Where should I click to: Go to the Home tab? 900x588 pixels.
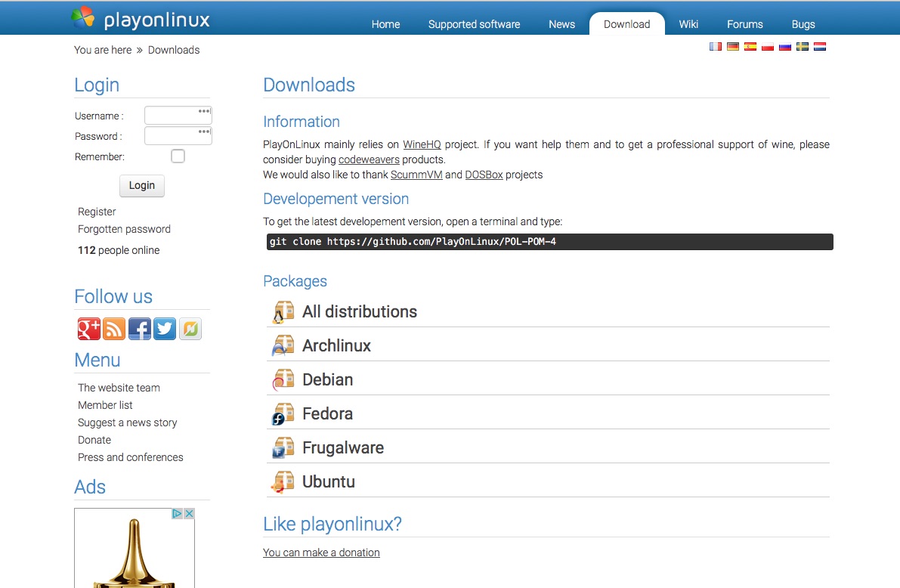click(x=385, y=24)
